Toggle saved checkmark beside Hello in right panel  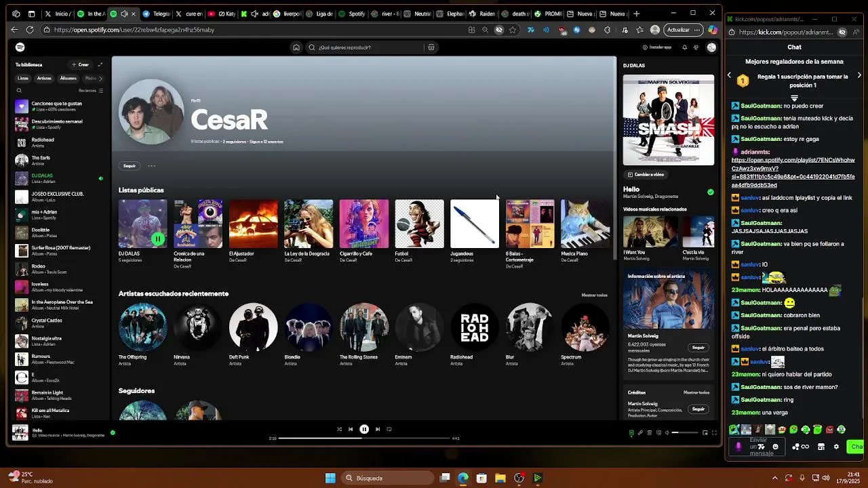coord(711,192)
